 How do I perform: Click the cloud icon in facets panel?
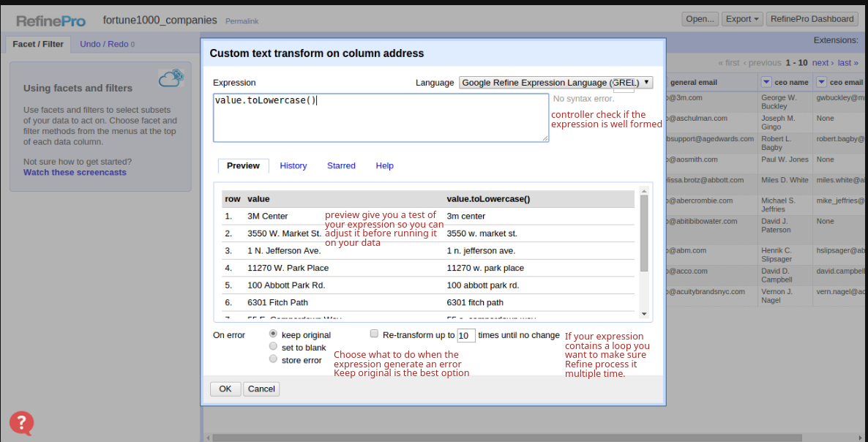pyautogui.click(x=171, y=78)
